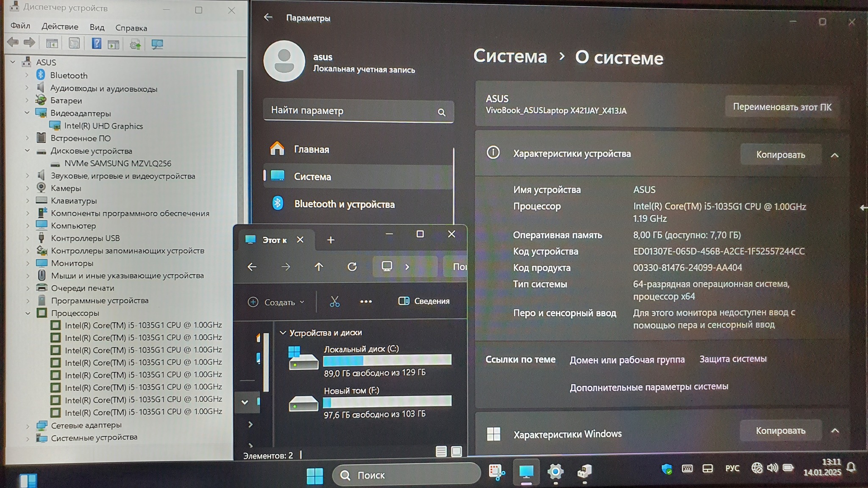Click the Переименовать этот ПК button

click(x=782, y=107)
